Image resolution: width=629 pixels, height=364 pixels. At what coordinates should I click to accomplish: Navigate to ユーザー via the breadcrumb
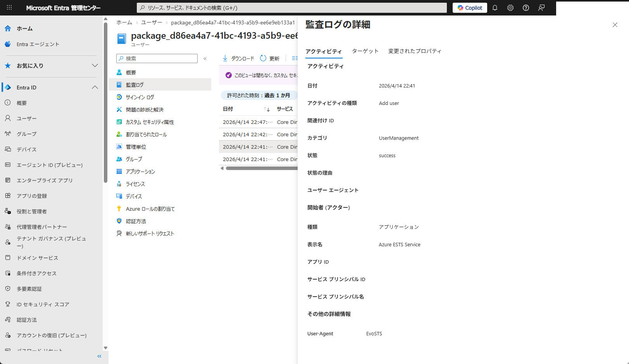[x=152, y=22]
